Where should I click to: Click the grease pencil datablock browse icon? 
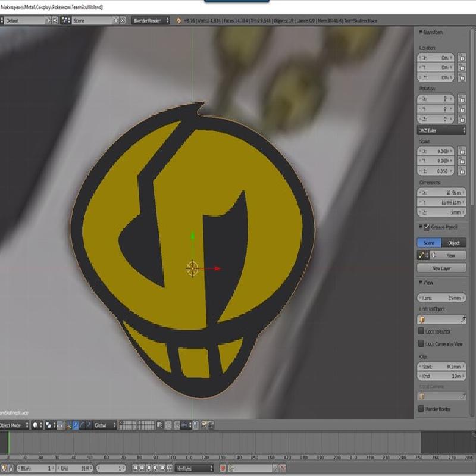(423, 255)
